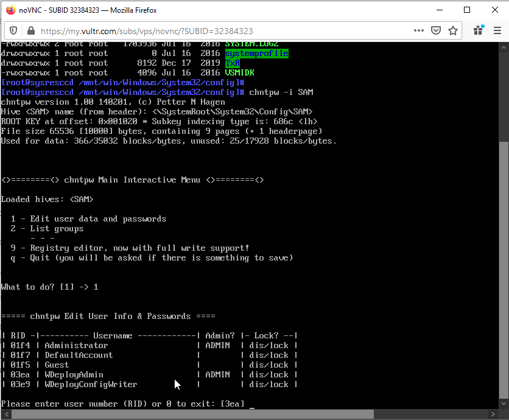Click the vertical scrollbar down arrow
The height and width of the screenshot is (420, 509).
tap(504, 404)
